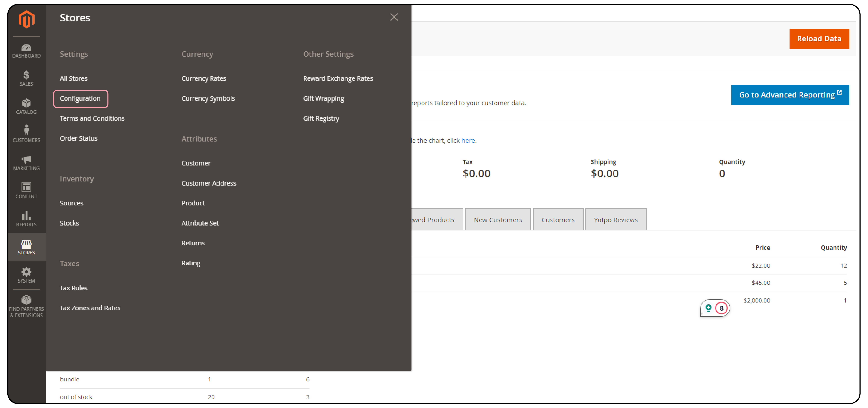Open the Reports sidebar menu
The image size is (868, 408).
[x=27, y=219]
